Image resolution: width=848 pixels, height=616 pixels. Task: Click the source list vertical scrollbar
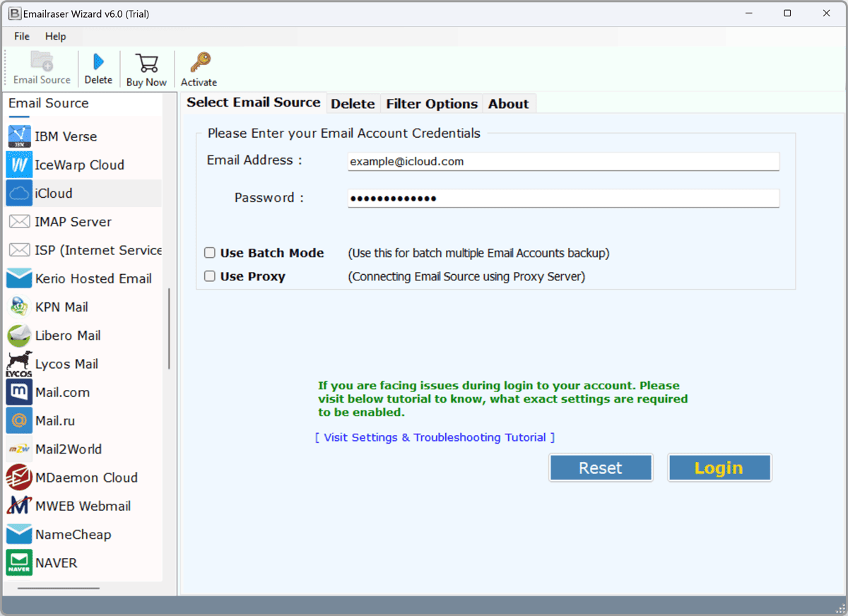click(169, 328)
